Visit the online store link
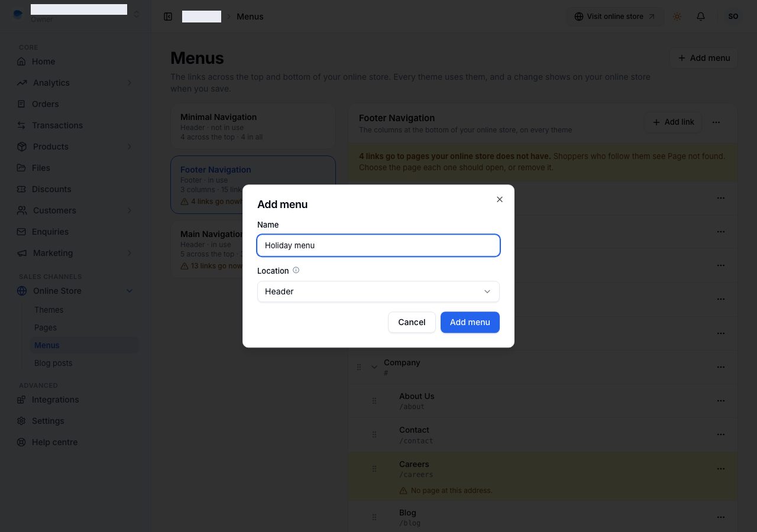This screenshot has height=532, width=757. click(x=615, y=17)
